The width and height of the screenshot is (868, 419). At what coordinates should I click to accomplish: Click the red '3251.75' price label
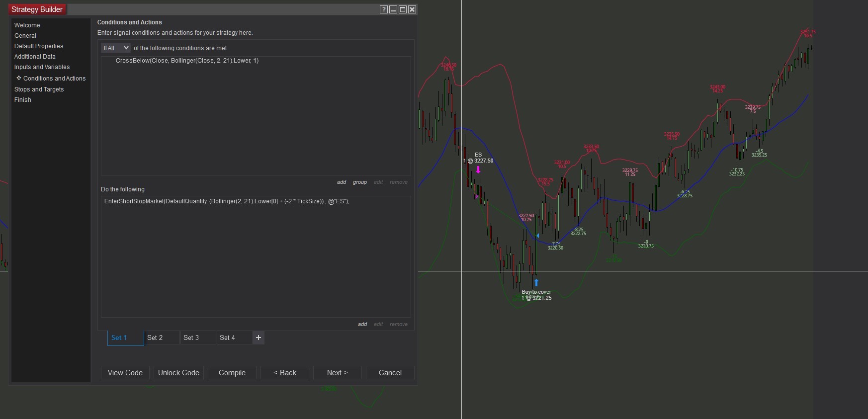(x=808, y=32)
